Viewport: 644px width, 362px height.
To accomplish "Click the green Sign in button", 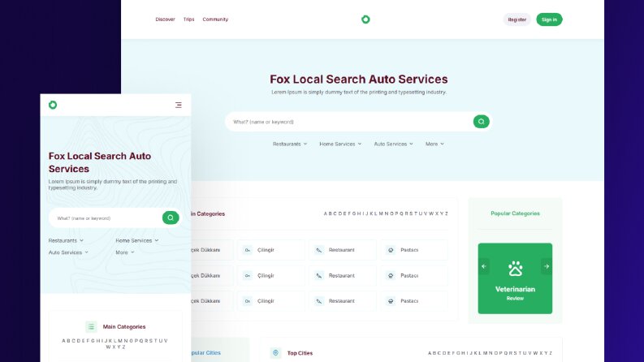I will tap(549, 19).
